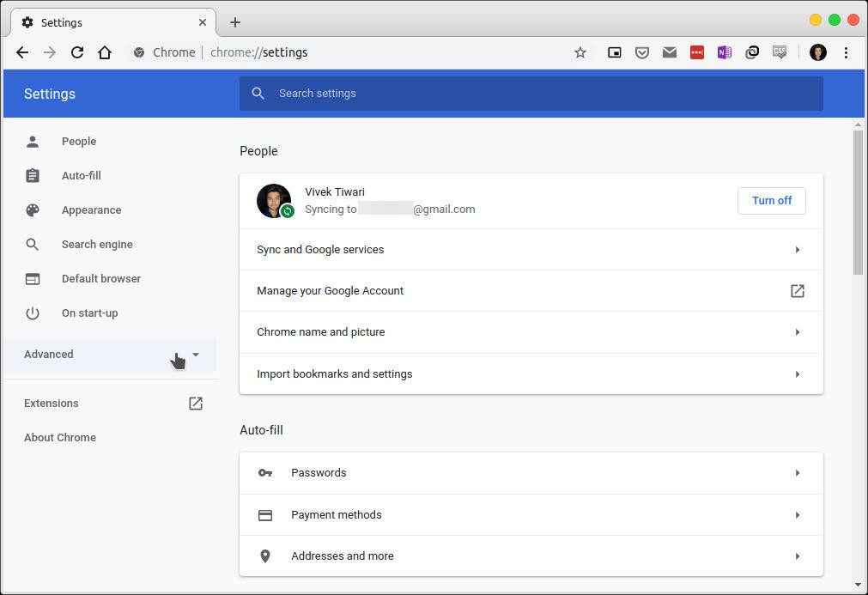This screenshot has height=595, width=868.
Task: Click the vertical scrollbar thumb
Action: coord(858,203)
